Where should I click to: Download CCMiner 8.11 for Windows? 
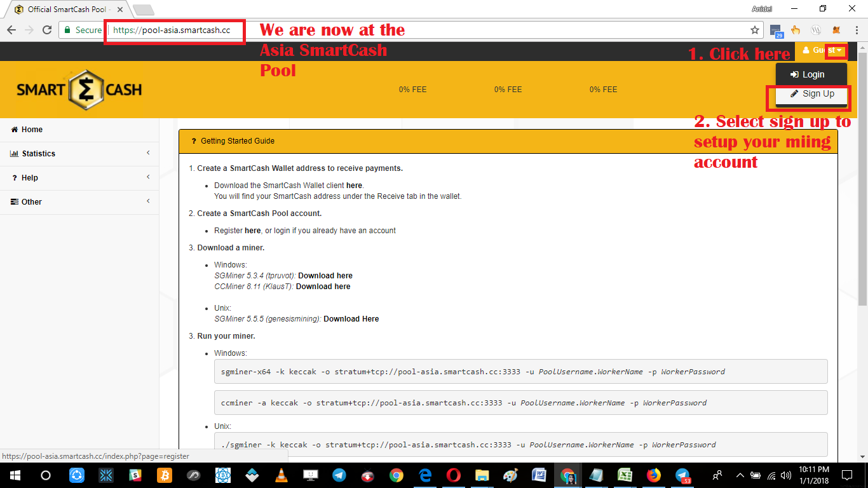tap(323, 287)
